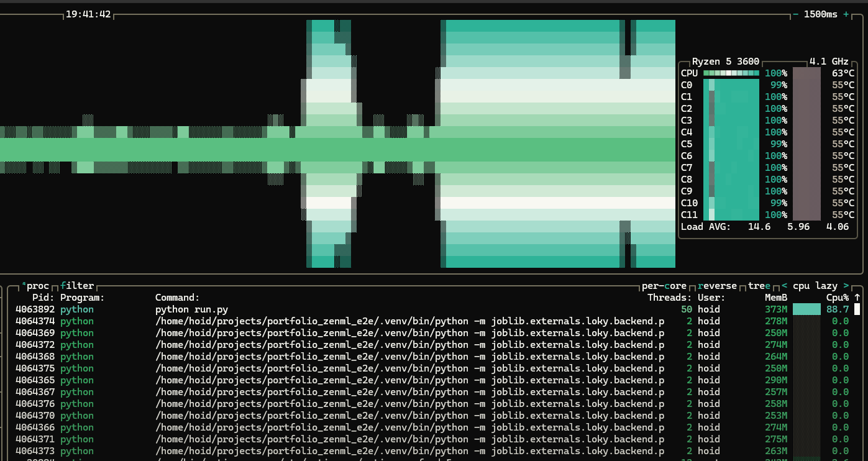
Task: Select next sort mode with right arrow
Action: (x=846, y=286)
